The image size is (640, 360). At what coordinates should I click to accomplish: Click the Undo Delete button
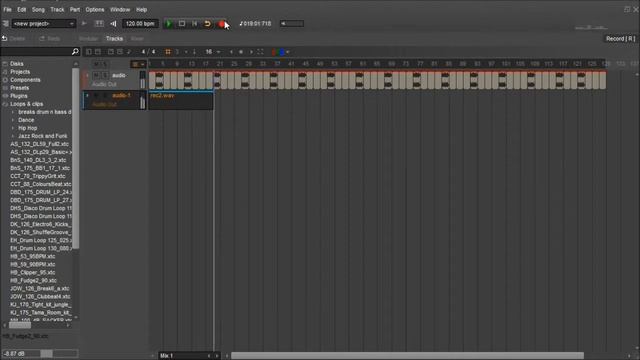(x=13, y=38)
